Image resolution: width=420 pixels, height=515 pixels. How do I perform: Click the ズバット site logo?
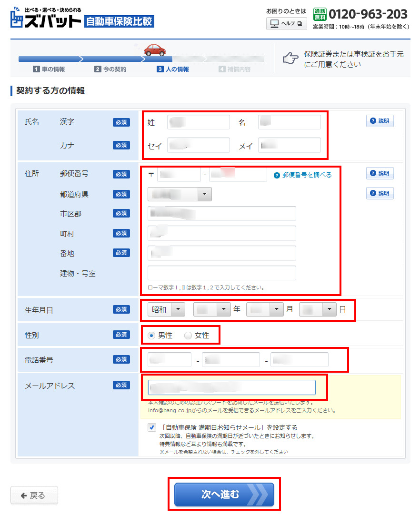click(x=45, y=18)
